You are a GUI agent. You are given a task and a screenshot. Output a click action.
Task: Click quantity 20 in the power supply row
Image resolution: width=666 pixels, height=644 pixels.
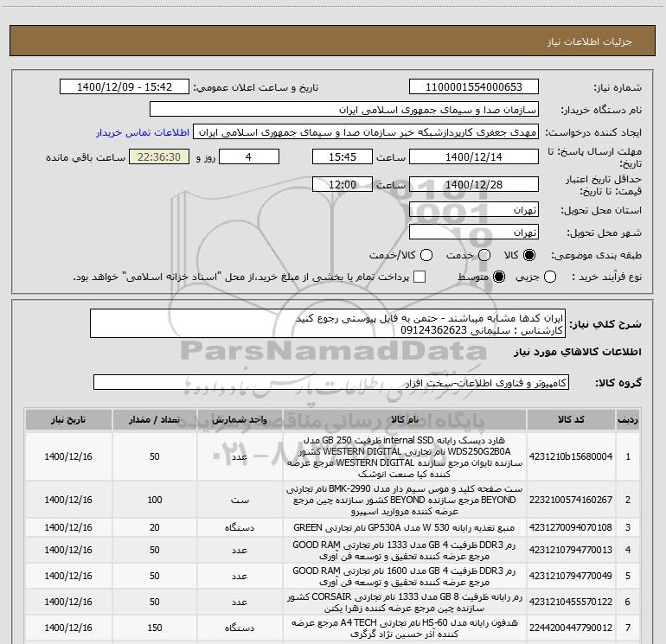click(x=155, y=527)
